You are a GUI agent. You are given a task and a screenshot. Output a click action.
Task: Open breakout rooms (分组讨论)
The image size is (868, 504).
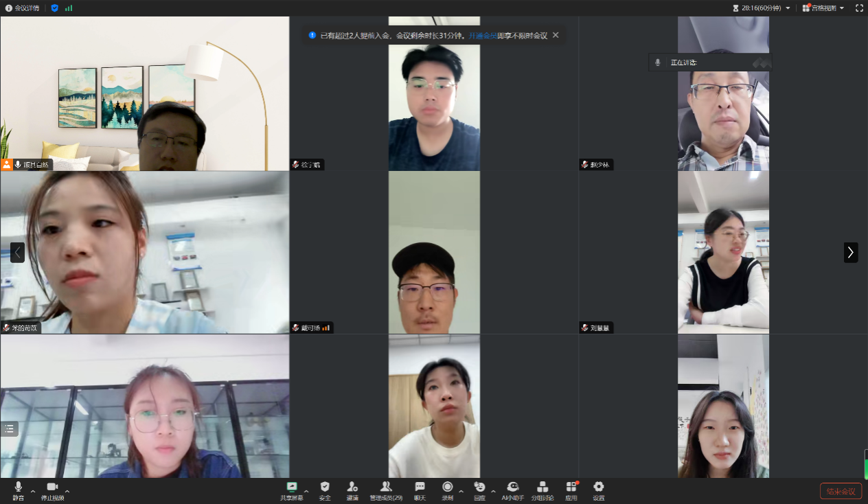tap(542, 490)
